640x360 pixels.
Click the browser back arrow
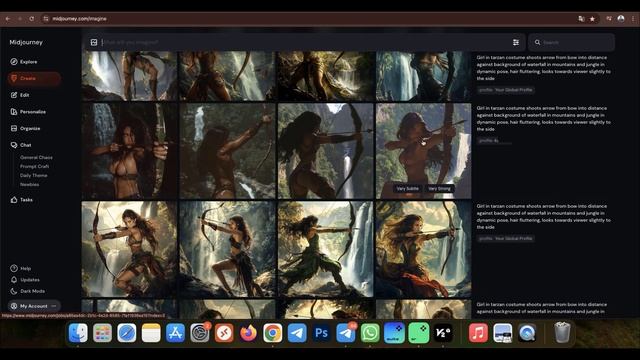point(8,19)
